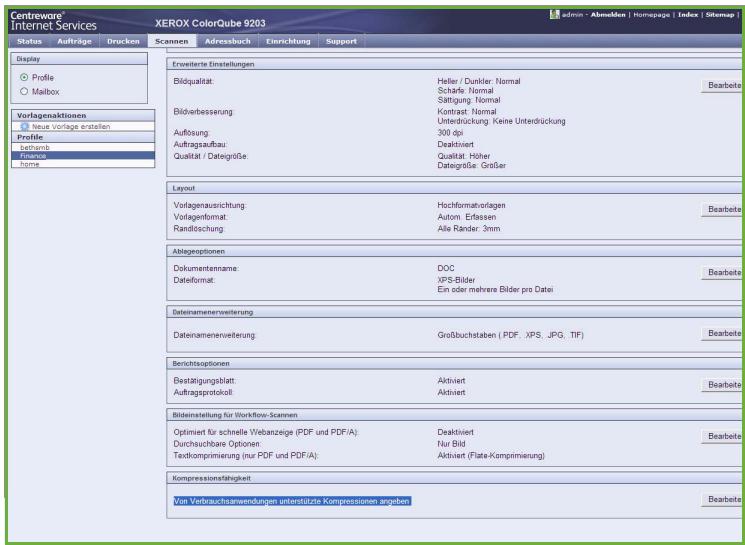Click Bearbeiten for Dateinamenerweiterung
This screenshot has width=745, height=545.
click(x=722, y=334)
